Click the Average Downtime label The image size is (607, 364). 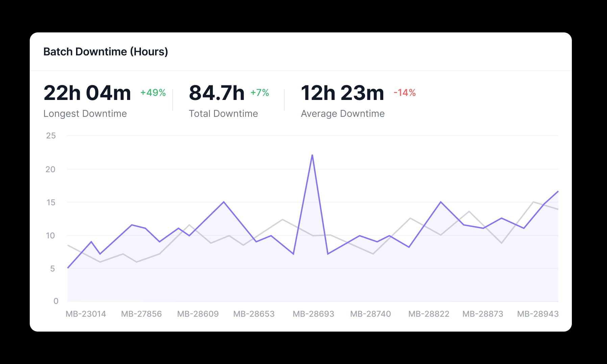[x=343, y=114]
